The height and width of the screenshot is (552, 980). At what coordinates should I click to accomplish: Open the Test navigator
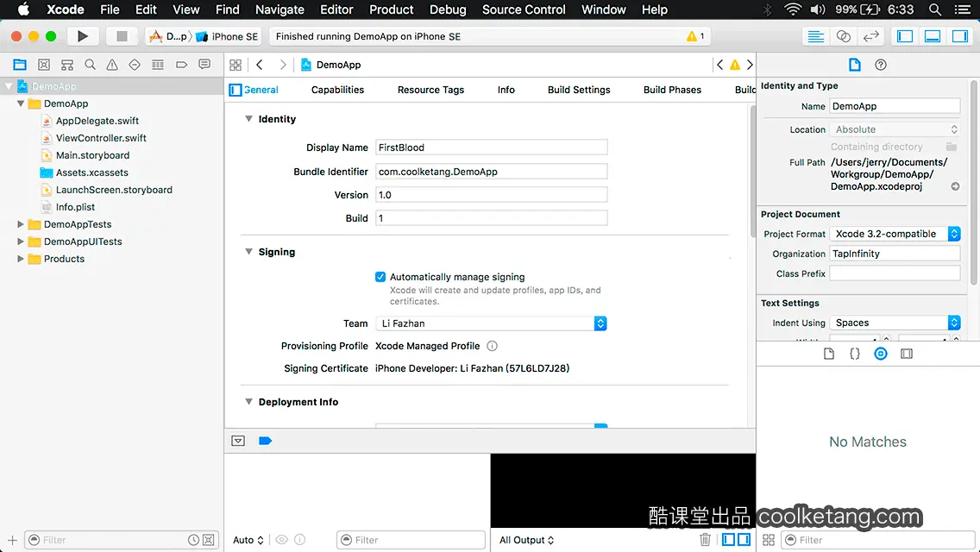tap(135, 65)
